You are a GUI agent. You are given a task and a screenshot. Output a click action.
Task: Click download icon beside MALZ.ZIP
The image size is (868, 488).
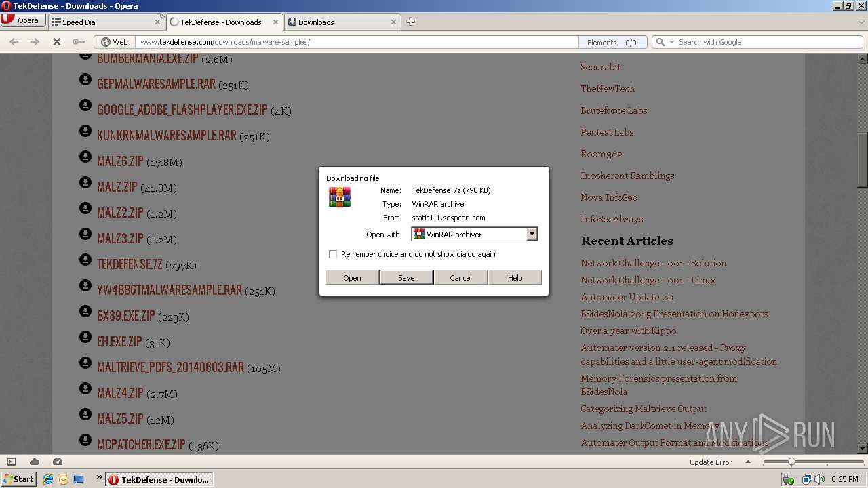point(85,182)
